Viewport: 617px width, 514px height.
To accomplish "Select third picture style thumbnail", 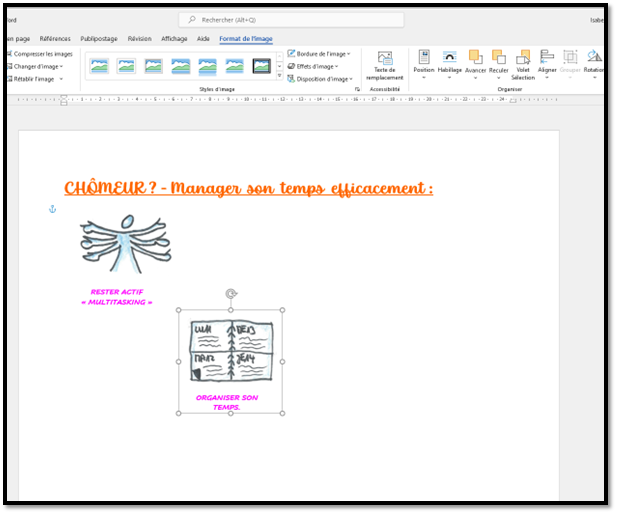I will pos(153,66).
